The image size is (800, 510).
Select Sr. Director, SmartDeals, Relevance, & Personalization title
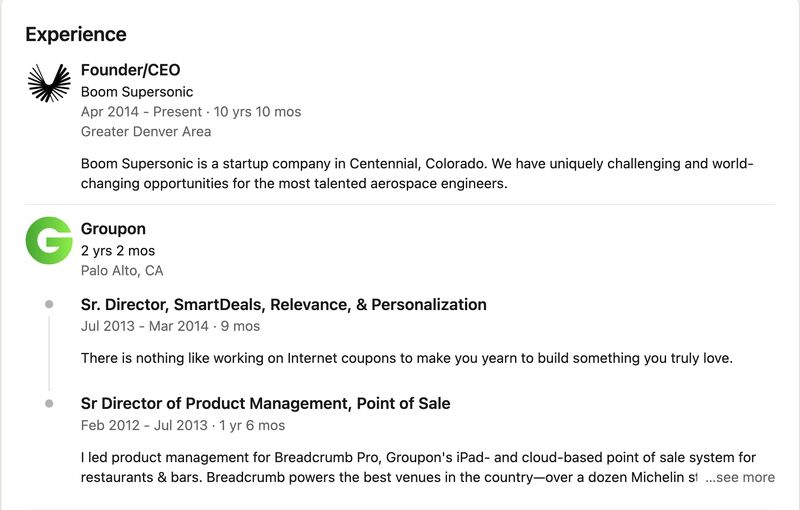point(284,304)
